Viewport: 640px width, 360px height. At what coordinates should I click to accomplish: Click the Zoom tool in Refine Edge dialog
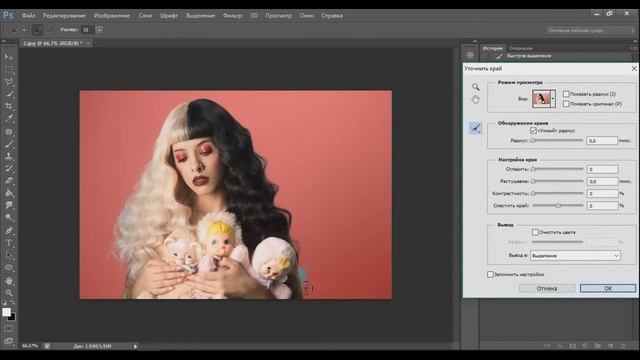coord(476,87)
